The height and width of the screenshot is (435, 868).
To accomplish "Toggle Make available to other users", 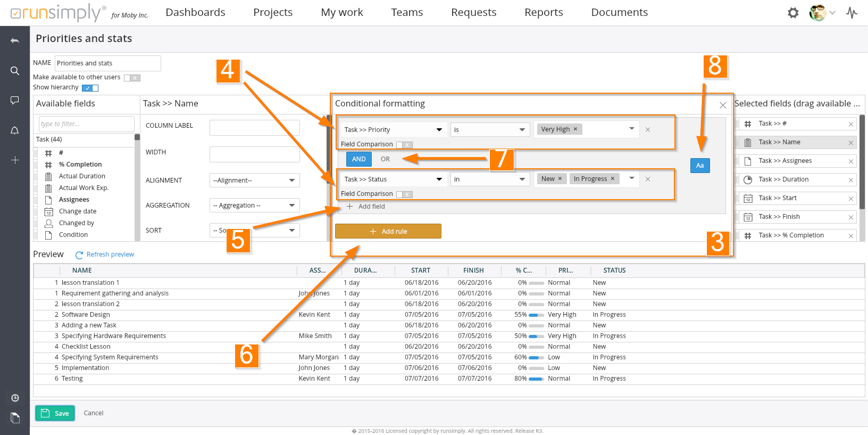I will (x=132, y=78).
